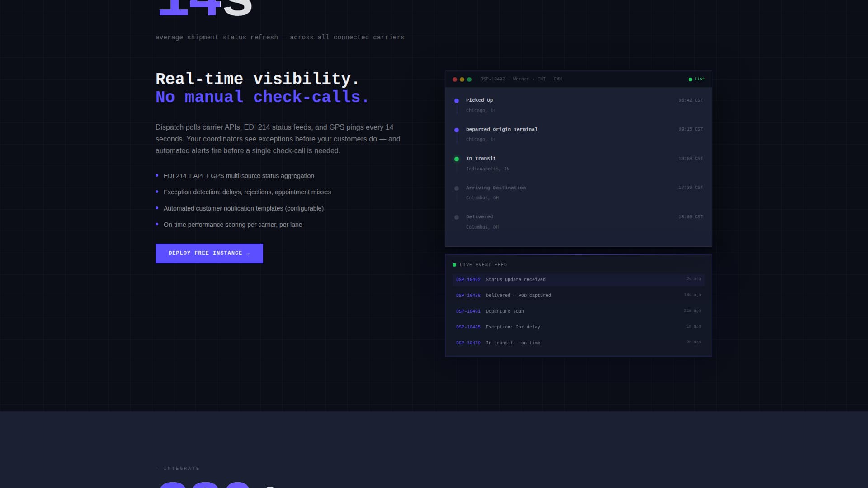Select the Picked Up timeline marker dot

pyautogui.click(x=457, y=101)
